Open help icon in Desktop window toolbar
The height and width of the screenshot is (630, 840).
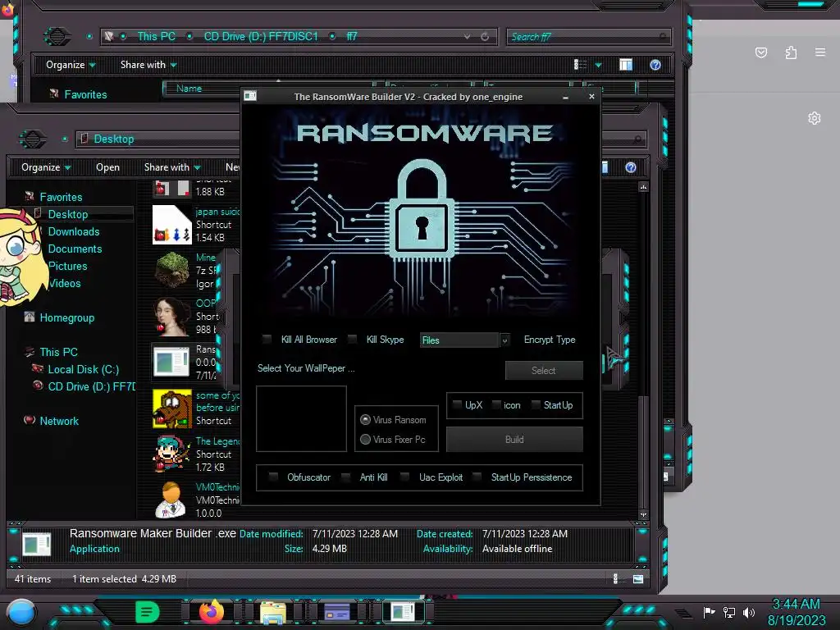point(631,167)
